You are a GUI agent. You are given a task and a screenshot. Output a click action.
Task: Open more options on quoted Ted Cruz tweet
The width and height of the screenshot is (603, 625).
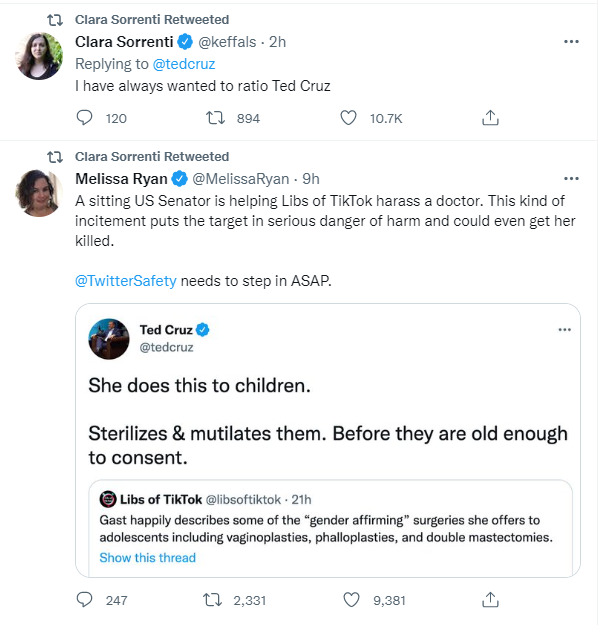point(565,329)
